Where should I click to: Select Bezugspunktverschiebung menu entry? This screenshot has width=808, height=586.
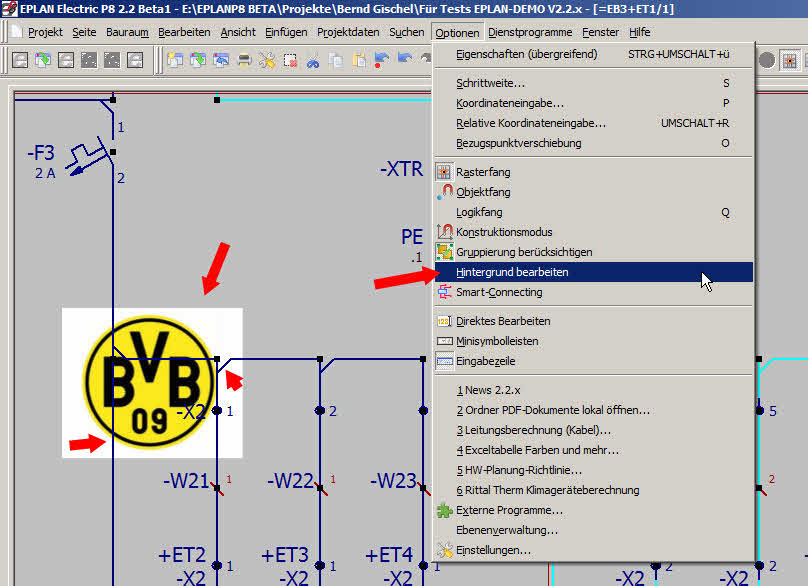pyautogui.click(x=594, y=144)
